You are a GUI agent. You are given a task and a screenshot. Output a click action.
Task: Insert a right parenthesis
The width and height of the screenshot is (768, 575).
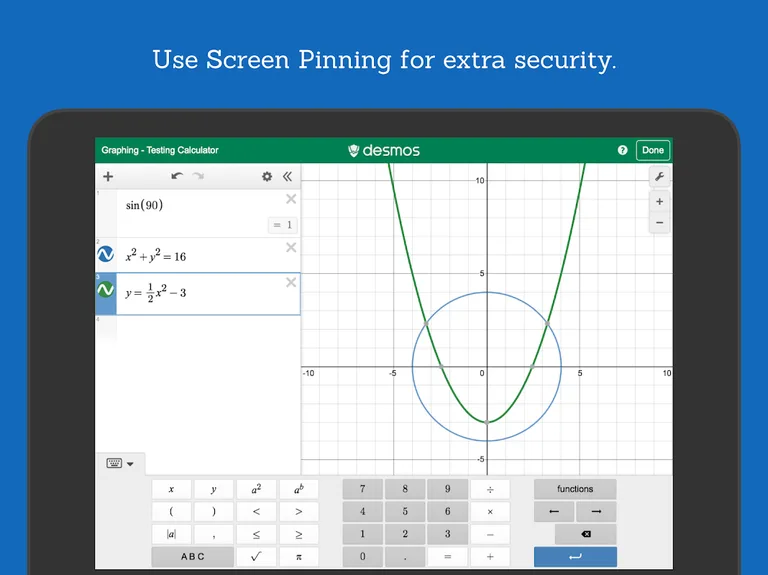[x=214, y=511]
